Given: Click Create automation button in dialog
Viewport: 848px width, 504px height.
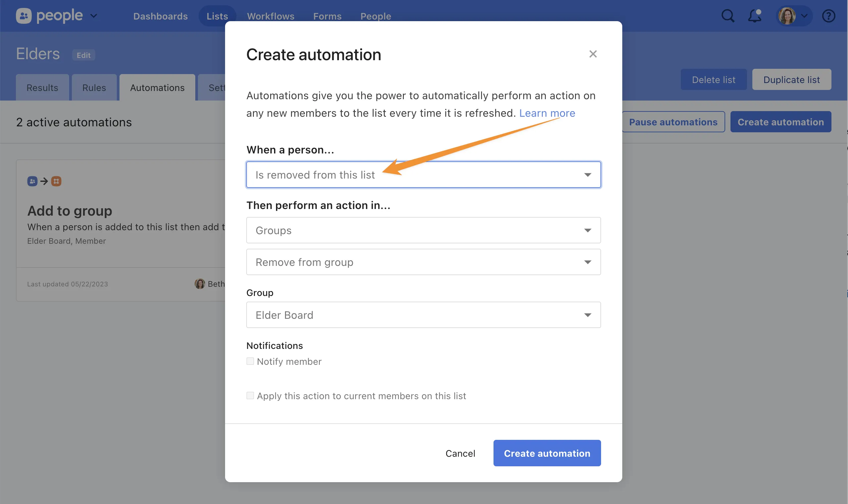Looking at the screenshot, I should click(547, 453).
